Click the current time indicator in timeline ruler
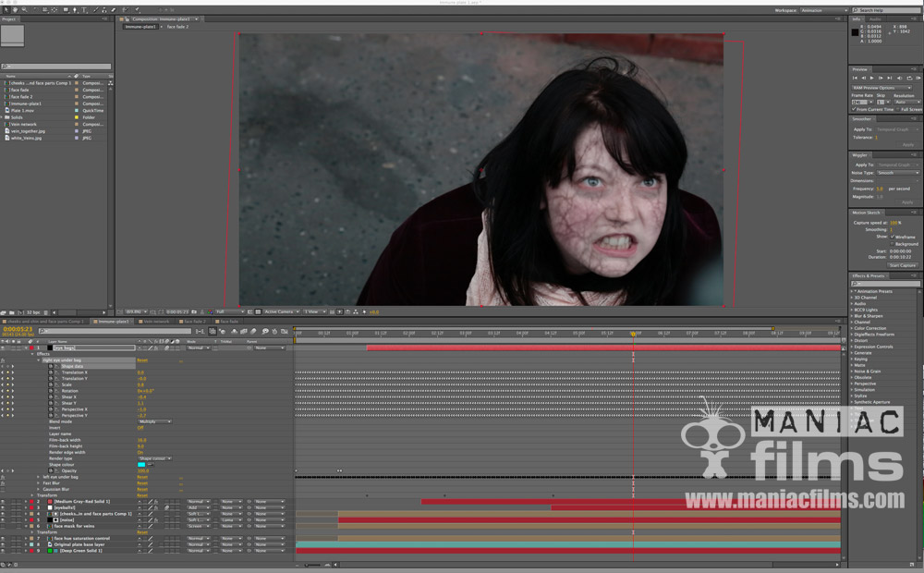 (x=634, y=334)
